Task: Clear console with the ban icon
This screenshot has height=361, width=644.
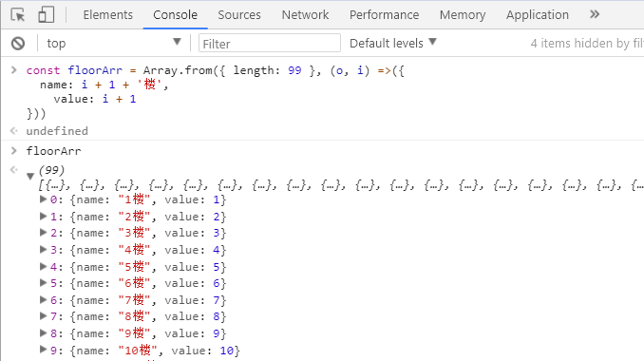Action: coord(18,43)
